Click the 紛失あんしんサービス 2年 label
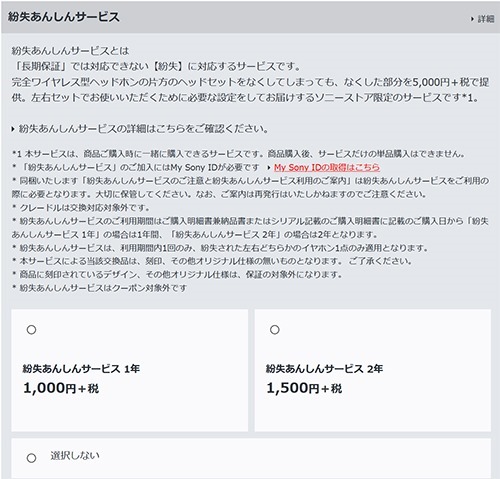500x479 pixels. tap(324, 369)
